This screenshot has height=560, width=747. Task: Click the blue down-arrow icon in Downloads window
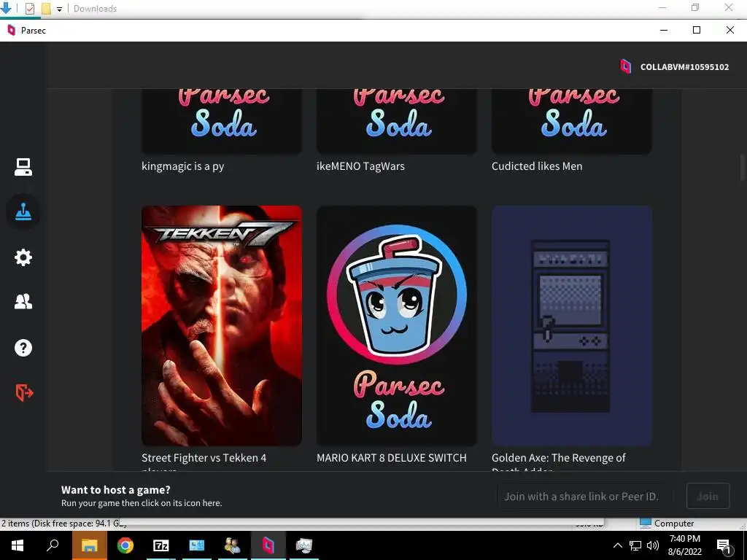(6, 7)
